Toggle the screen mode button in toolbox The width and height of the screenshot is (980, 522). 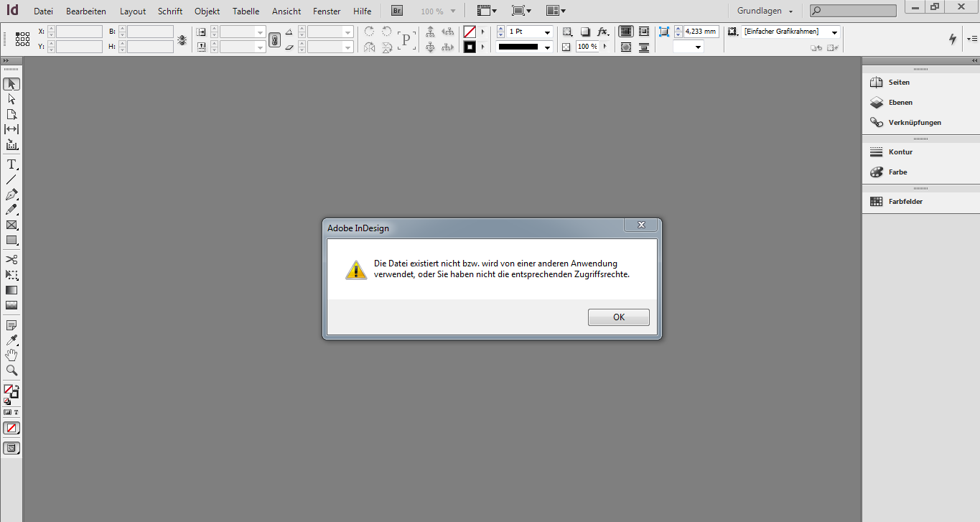pyautogui.click(x=11, y=448)
